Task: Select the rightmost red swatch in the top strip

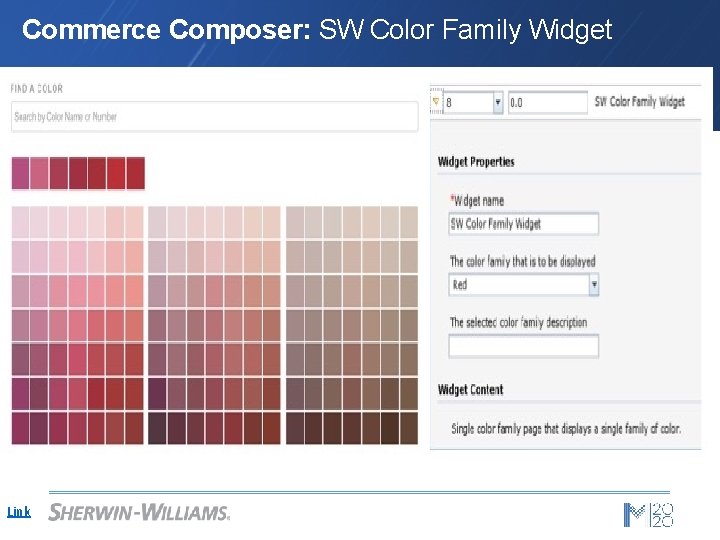Action: [135, 173]
